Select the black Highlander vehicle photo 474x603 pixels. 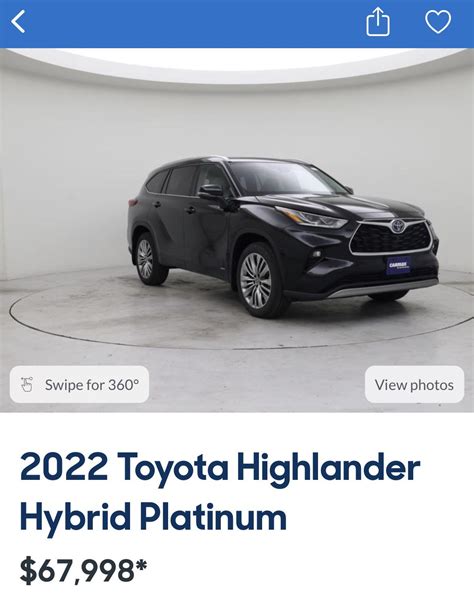click(x=283, y=237)
